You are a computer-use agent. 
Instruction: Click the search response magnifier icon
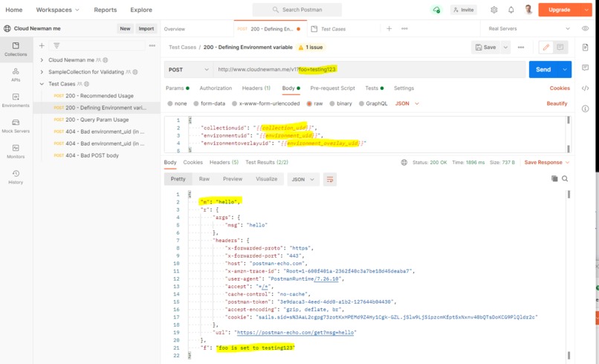point(565,178)
